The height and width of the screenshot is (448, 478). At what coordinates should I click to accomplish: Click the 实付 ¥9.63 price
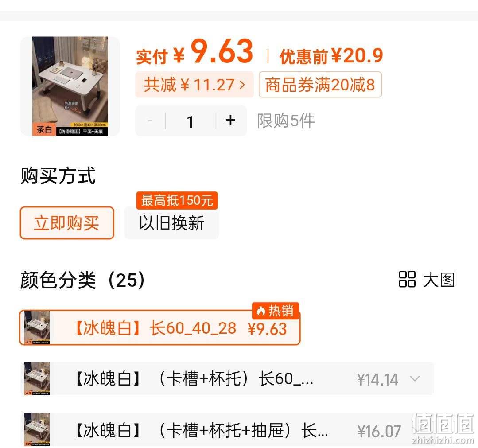point(194,51)
